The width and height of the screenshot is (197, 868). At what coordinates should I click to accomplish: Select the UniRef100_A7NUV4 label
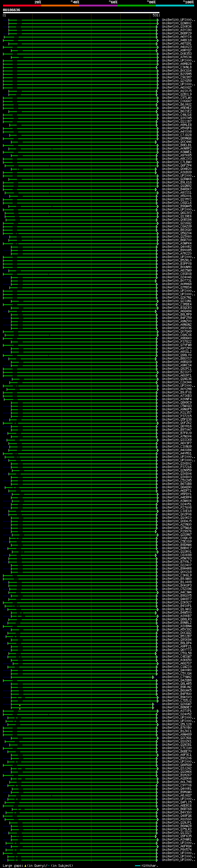pyautogui.click(x=177, y=436)
